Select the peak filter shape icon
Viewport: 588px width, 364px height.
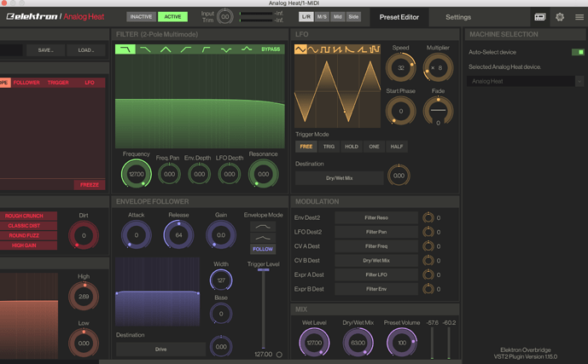pos(247,49)
